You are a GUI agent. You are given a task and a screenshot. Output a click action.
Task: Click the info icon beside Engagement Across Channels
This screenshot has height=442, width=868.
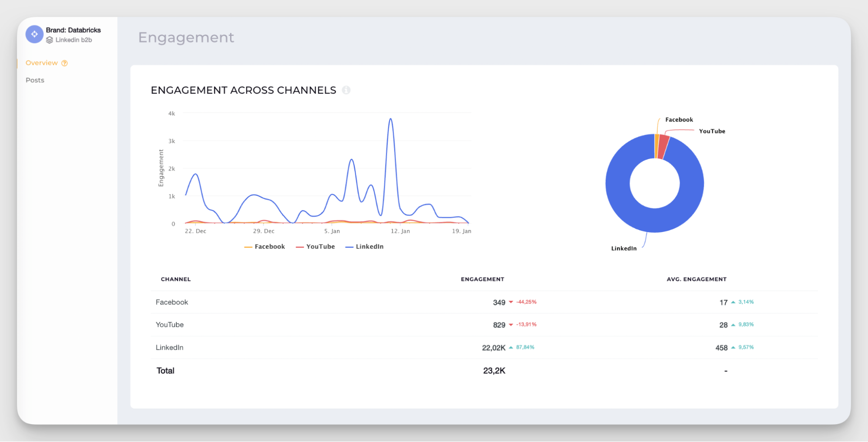tap(346, 90)
